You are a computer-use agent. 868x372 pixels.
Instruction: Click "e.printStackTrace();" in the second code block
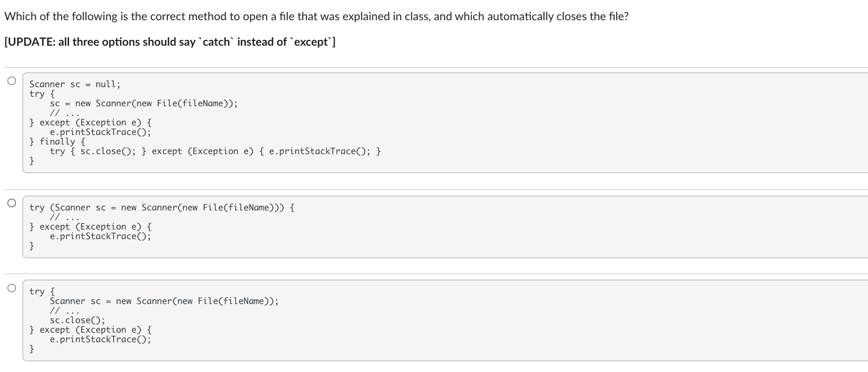pos(100,236)
